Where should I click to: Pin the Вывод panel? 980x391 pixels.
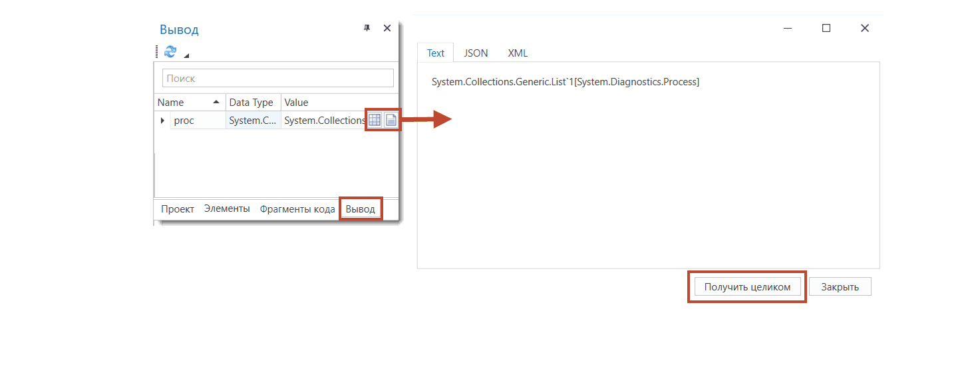tap(367, 28)
